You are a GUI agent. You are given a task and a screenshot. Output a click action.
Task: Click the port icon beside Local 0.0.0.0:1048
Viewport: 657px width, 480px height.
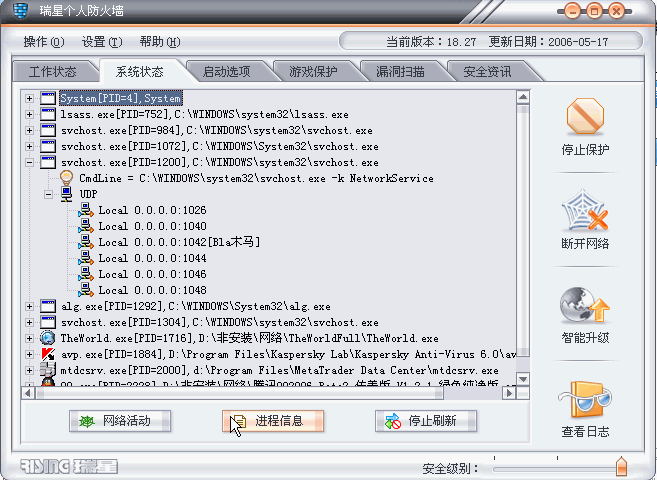86,290
